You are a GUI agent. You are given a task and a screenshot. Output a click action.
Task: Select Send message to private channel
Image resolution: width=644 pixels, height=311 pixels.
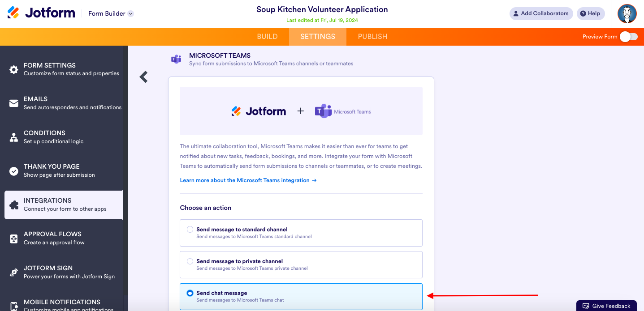coord(301,264)
